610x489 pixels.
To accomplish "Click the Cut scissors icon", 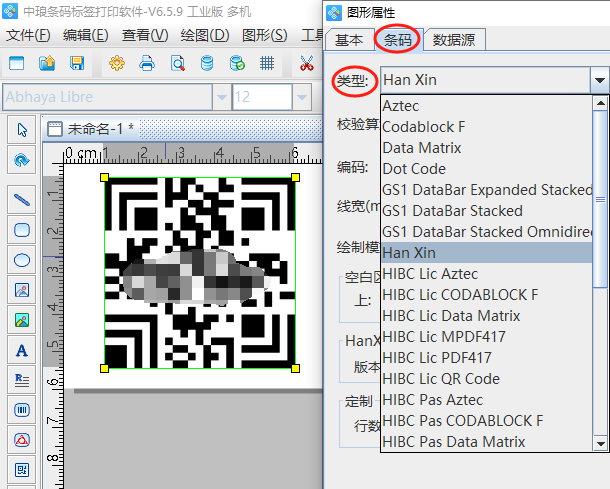I will [306, 64].
